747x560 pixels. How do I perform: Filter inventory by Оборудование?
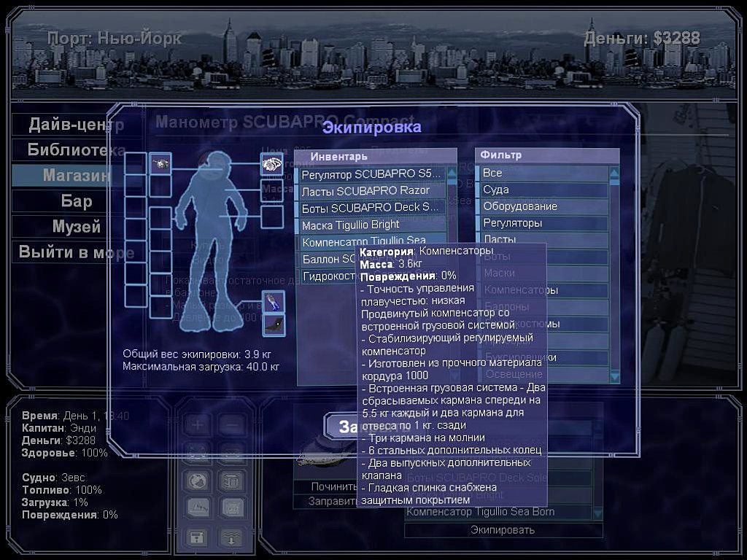tap(543, 206)
